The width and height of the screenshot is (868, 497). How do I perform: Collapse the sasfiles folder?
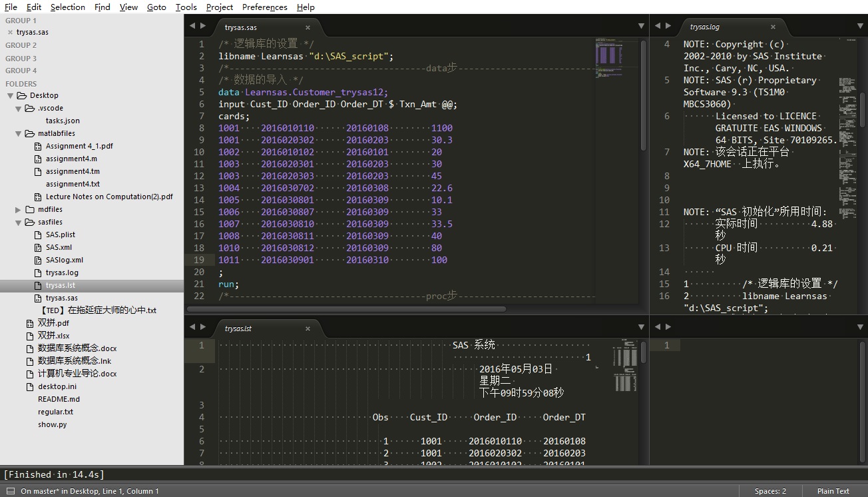(19, 222)
